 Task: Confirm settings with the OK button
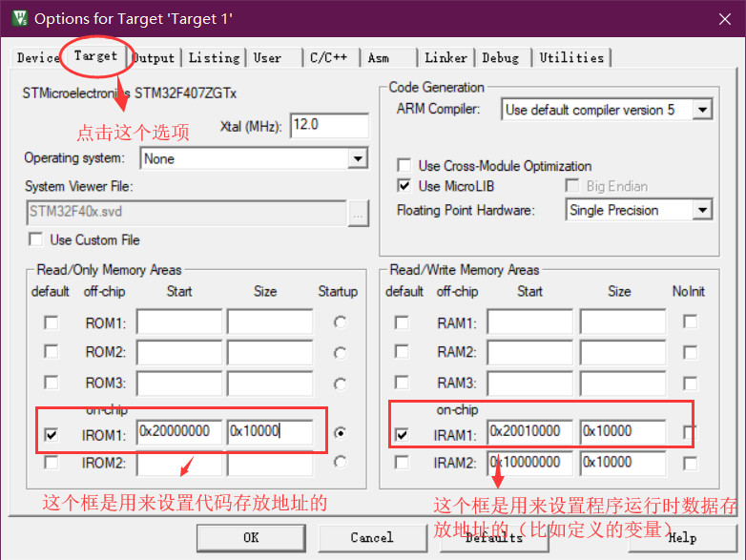(251, 538)
